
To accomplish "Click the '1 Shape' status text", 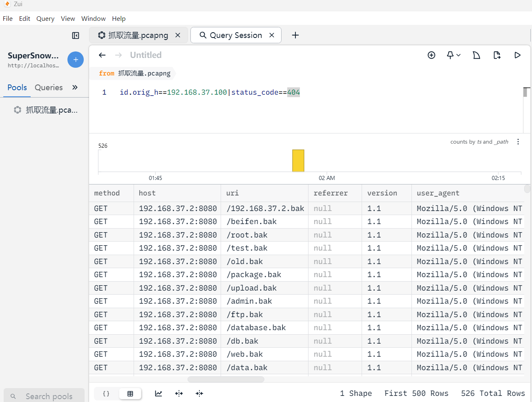I will click(356, 393).
